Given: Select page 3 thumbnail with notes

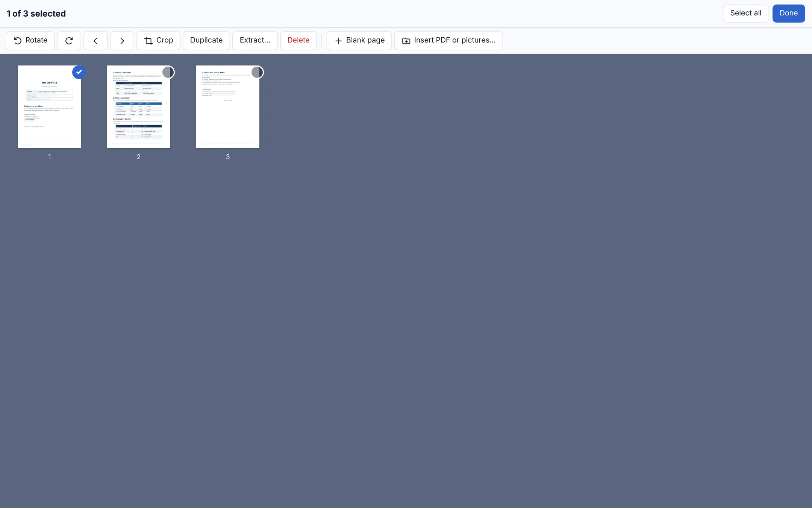Looking at the screenshot, I should 228,107.
